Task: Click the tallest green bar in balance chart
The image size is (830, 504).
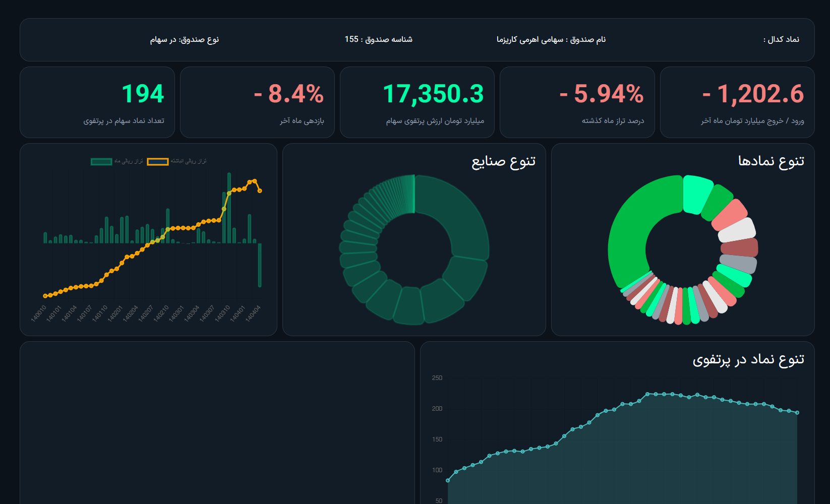Action: [229, 208]
